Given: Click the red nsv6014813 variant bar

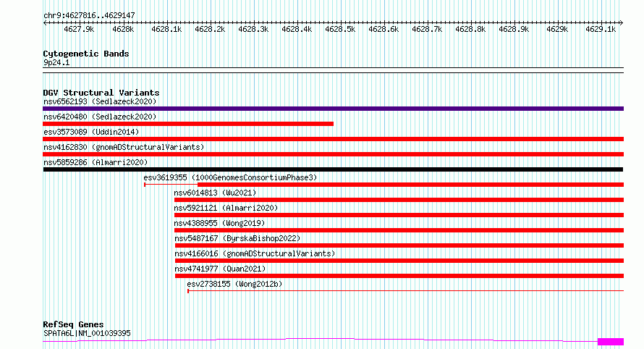Looking at the screenshot, I should coord(399,200).
